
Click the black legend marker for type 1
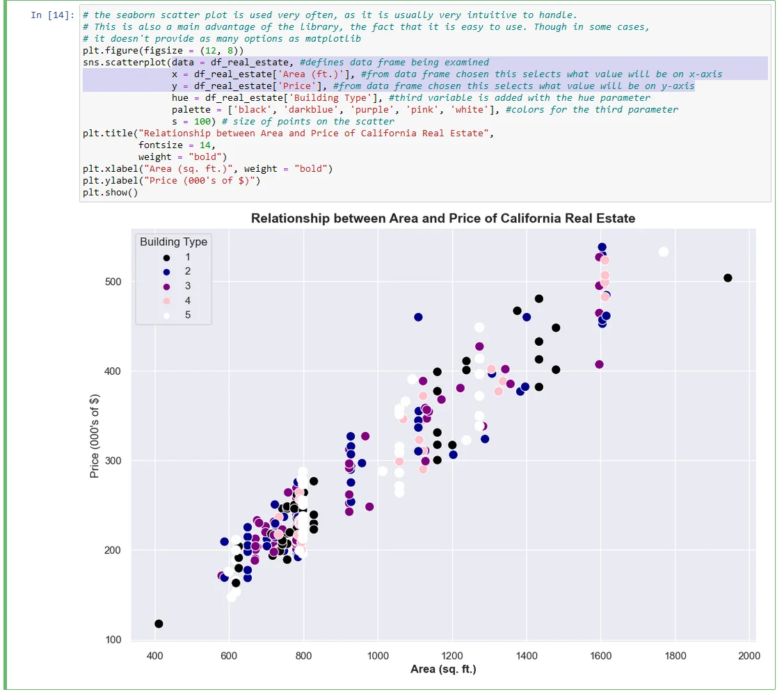[166, 257]
